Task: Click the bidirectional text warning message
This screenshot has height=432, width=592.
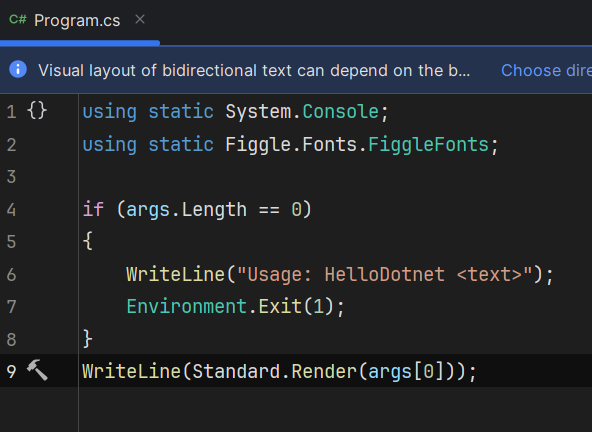Action: pos(254,70)
